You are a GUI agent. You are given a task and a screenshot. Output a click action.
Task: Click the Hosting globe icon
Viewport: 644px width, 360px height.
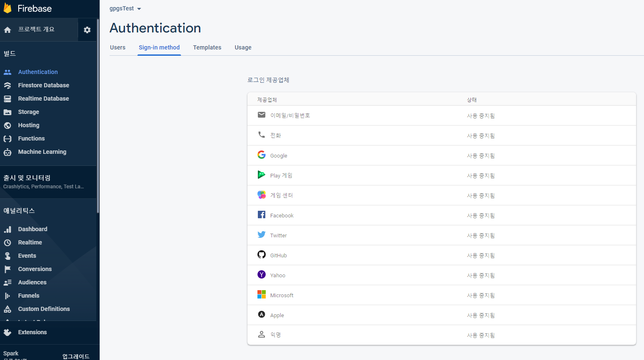(x=7, y=125)
